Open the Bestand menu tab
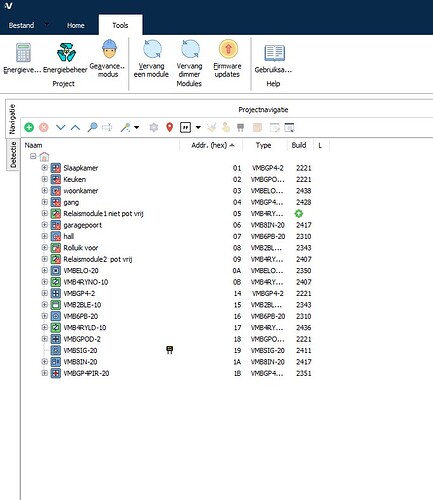This screenshot has width=433, height=500. [21, 25]
